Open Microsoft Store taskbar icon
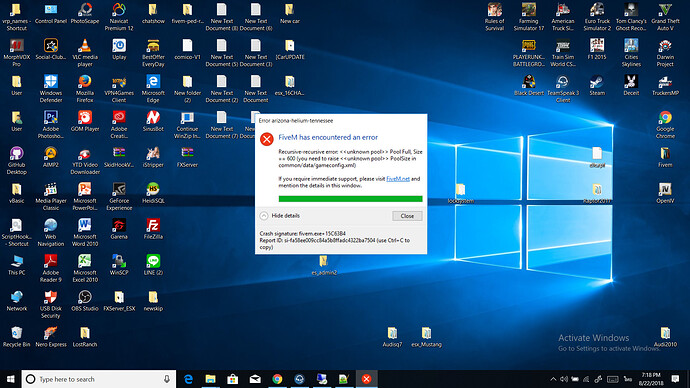Screen dimensions: 690x388 232,379
